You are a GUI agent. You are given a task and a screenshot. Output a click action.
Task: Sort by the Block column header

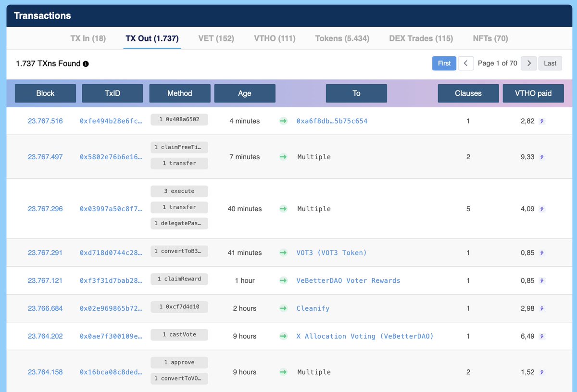click(x=45, y=93)
